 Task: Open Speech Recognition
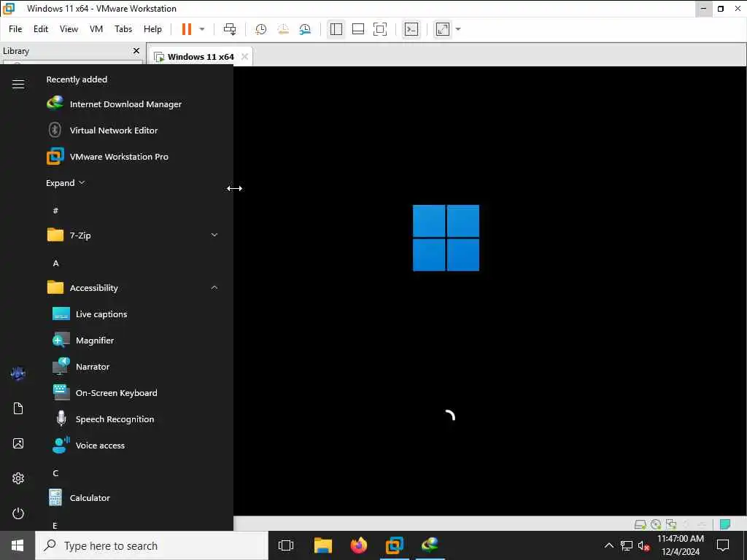pos(133,419)
